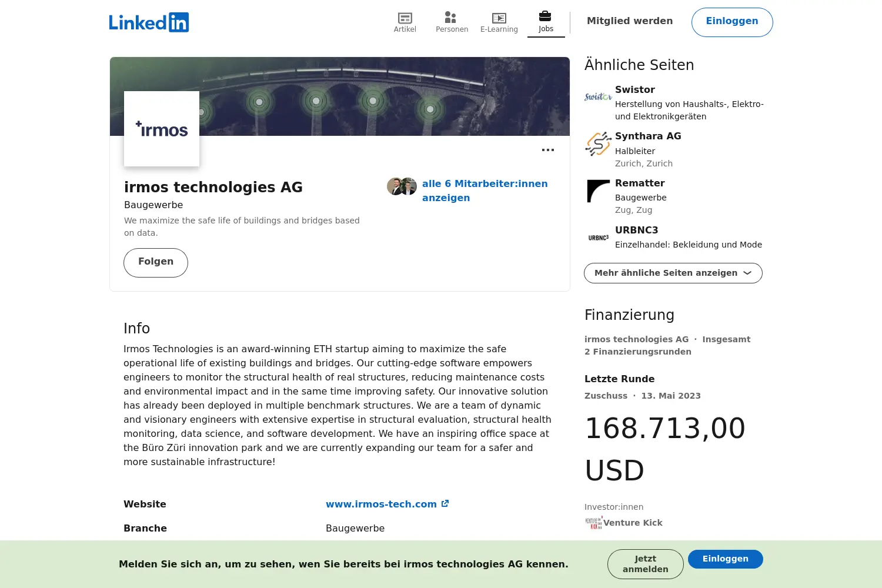Click the irmos company logo
The image size is (882, 588).
click(162, 129)
